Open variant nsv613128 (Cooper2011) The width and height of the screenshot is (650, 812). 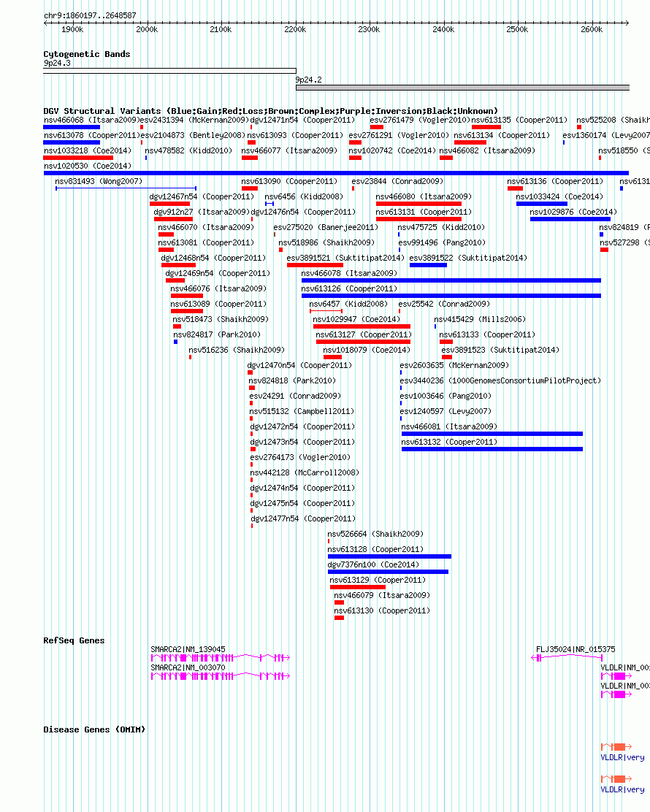pyautogui.click(x=376, y=549)
